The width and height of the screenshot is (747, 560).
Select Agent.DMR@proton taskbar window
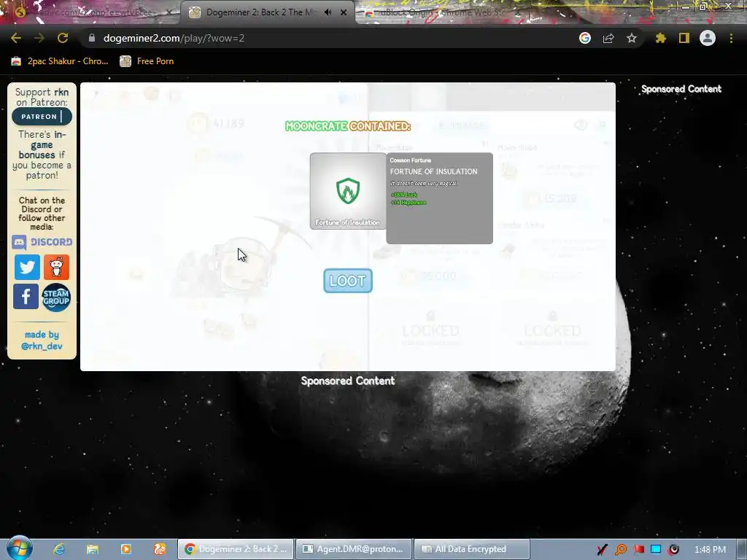point(354,549)
